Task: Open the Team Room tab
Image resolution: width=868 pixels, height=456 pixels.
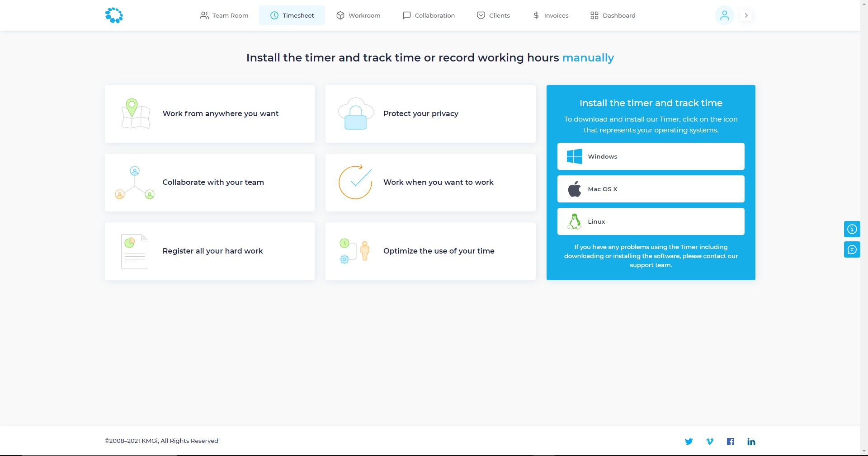Action: pos(224,15)
